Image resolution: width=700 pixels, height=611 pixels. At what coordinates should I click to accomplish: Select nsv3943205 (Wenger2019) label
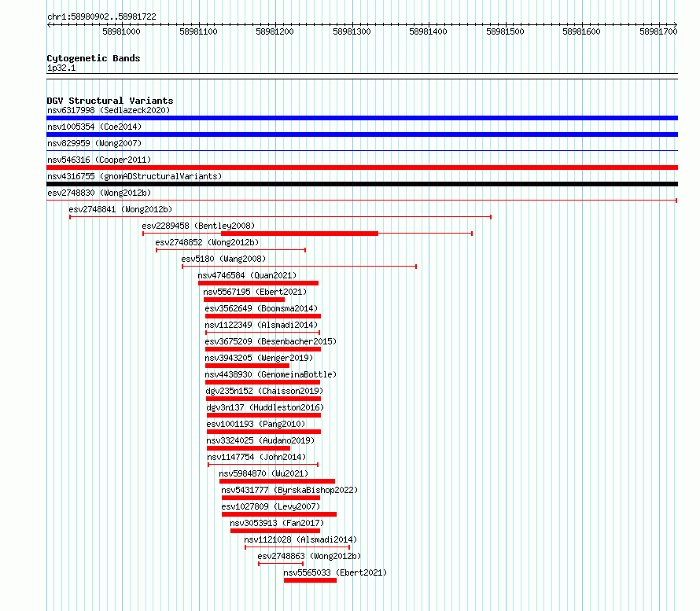coord(259,358)
